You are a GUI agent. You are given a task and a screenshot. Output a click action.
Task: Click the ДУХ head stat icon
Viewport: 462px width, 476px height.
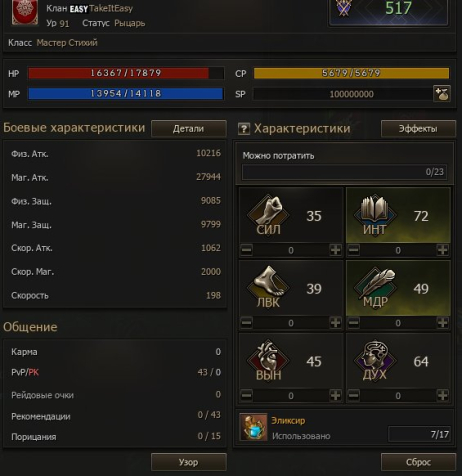pos(375,360)
